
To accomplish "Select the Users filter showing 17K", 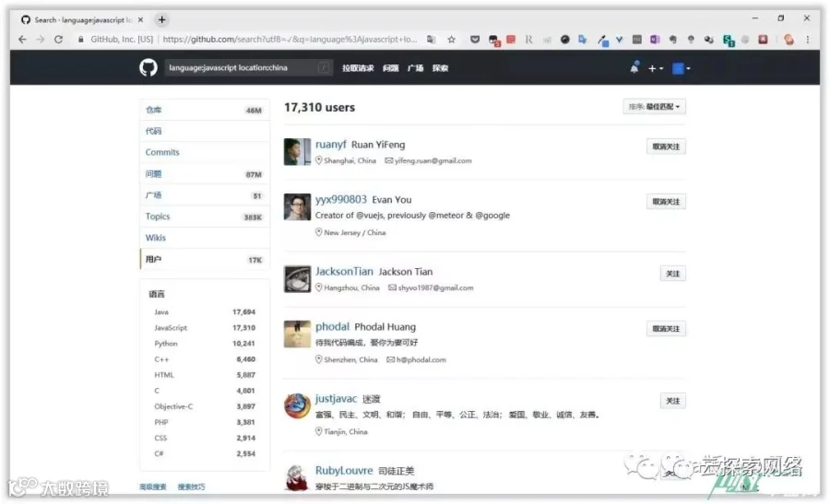I will (205, 259).
